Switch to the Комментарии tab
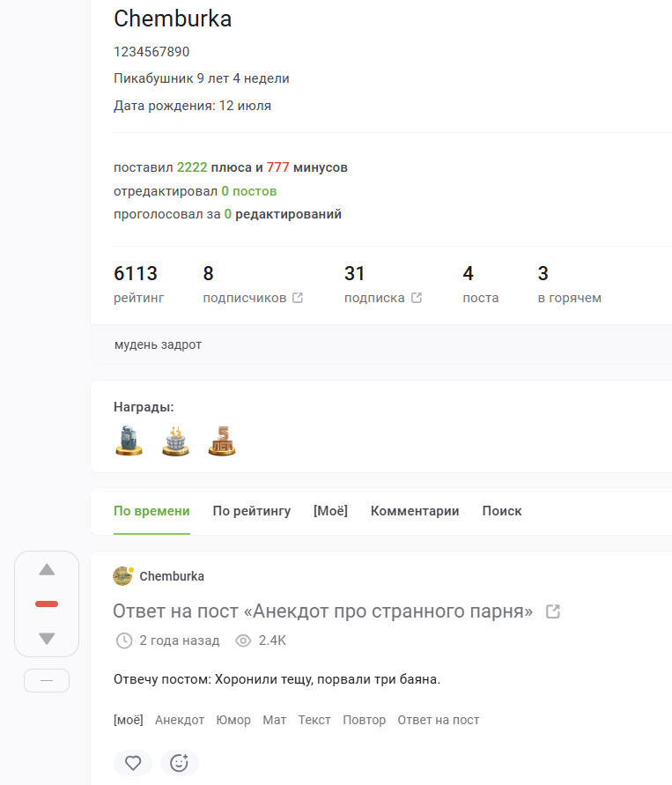672x785 pixels. coord(414,511)
